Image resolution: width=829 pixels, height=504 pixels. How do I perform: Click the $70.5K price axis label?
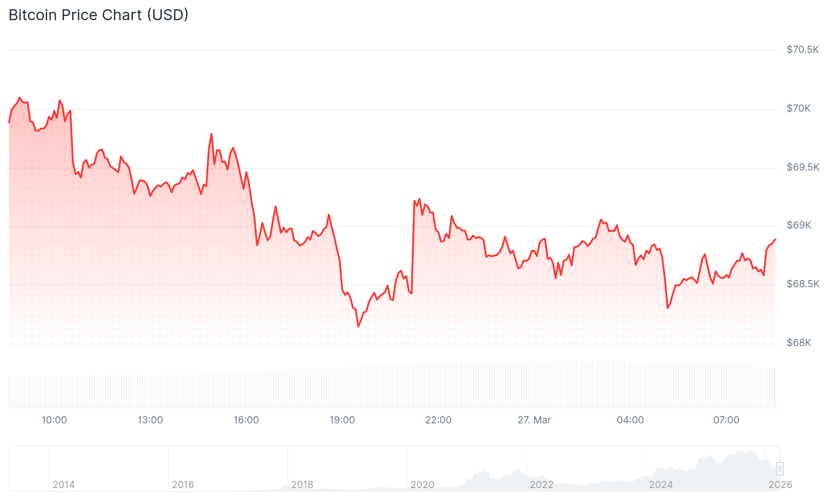click(803, 50)
